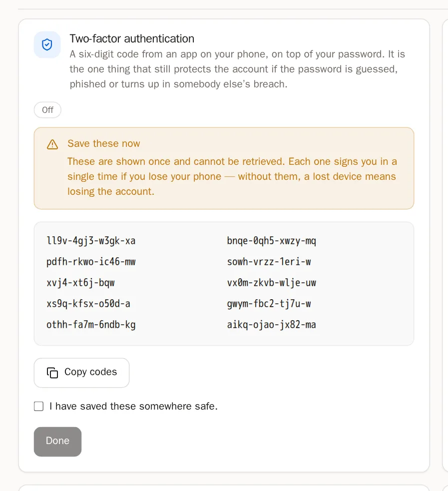This screenshot has width=448, height=491.
Task: Select recovery code gwym-fbc2-tj7u-w
Action: tap(269, 304)
